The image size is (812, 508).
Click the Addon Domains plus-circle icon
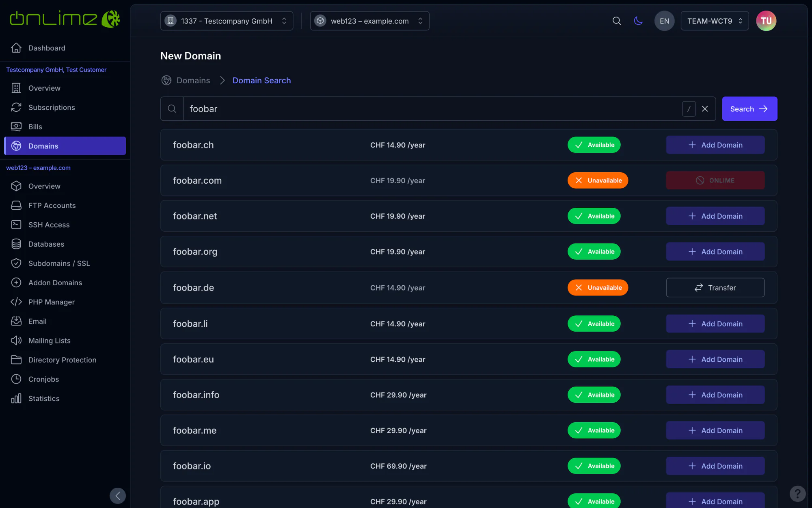tap(16, 282)
